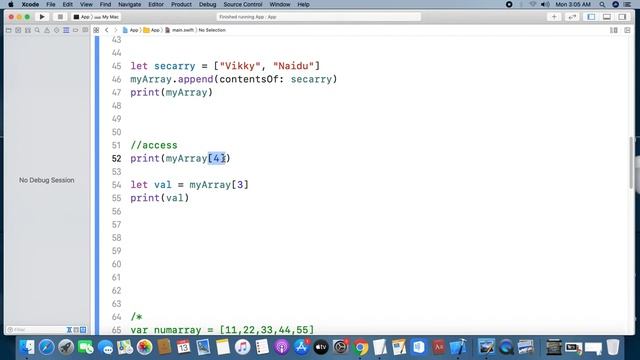
Task: Open the File menu
Action: pos(51,4)
